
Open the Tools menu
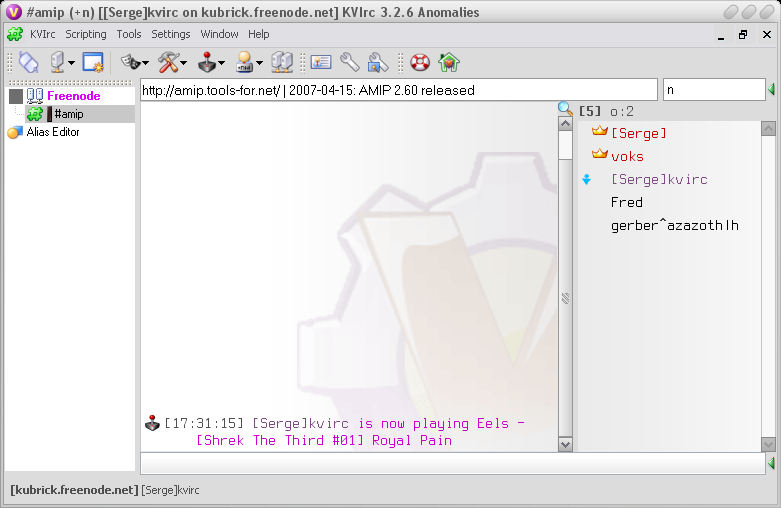(129, 34)
